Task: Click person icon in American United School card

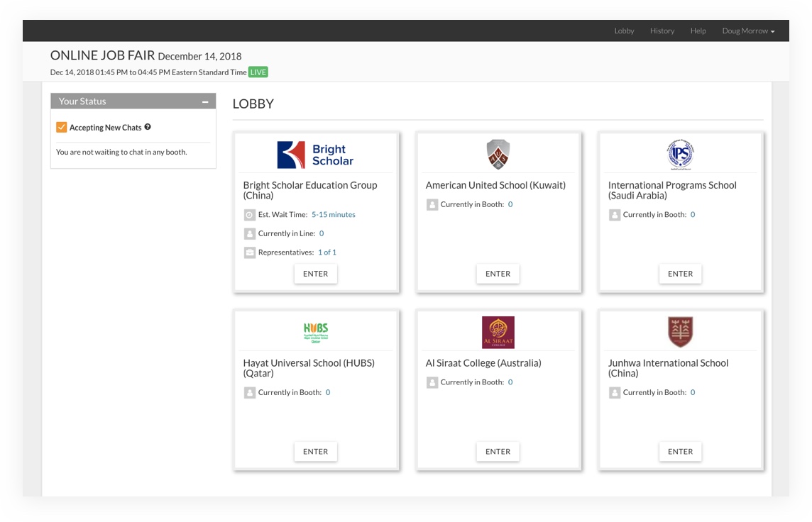Action: click(x=432, y=204)
